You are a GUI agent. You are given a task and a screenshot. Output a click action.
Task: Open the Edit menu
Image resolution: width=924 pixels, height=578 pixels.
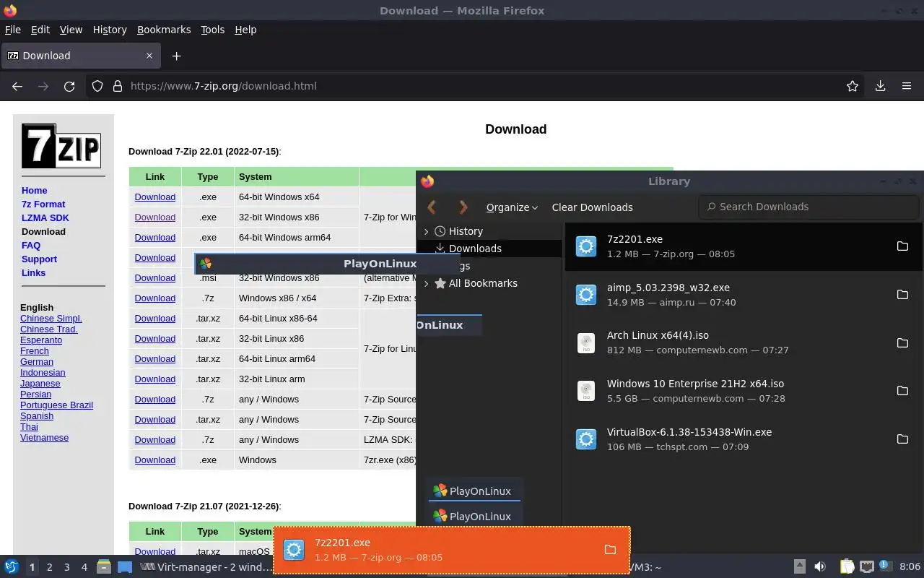40,30
